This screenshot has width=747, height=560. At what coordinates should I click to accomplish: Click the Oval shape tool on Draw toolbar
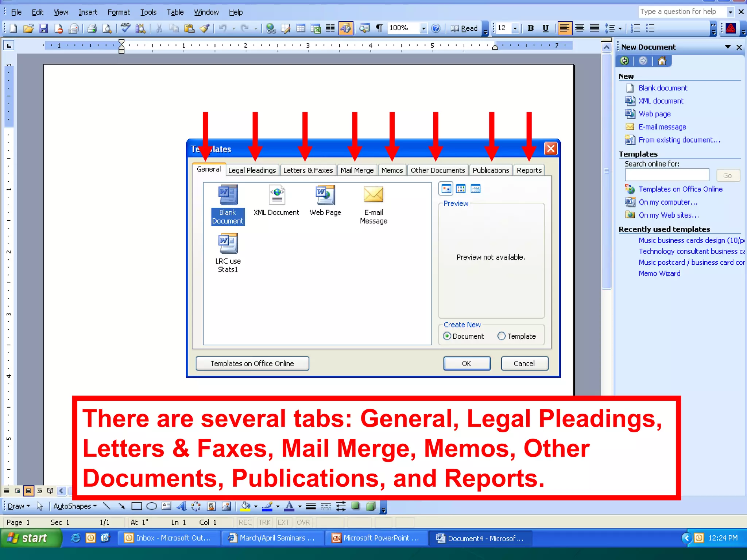(x=151, y=506)
